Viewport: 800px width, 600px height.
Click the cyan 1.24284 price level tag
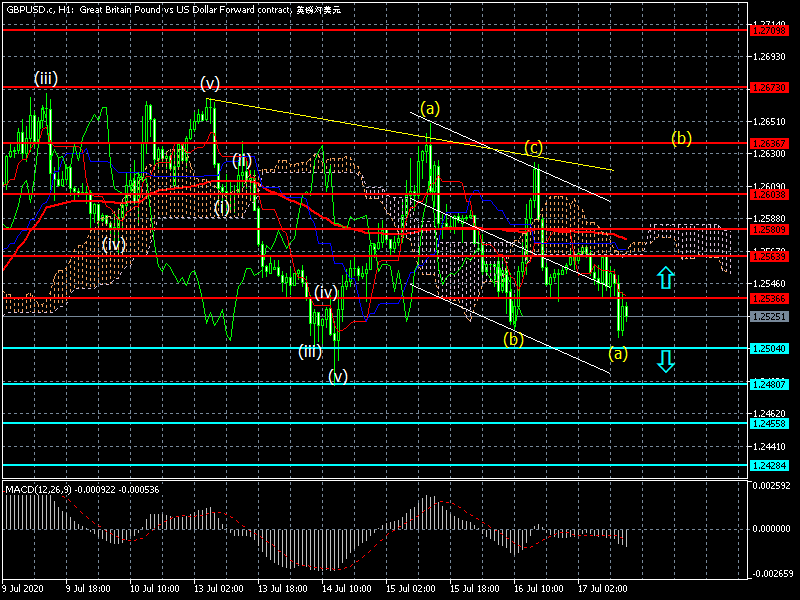pyautogui.click(x=769, y=465)
